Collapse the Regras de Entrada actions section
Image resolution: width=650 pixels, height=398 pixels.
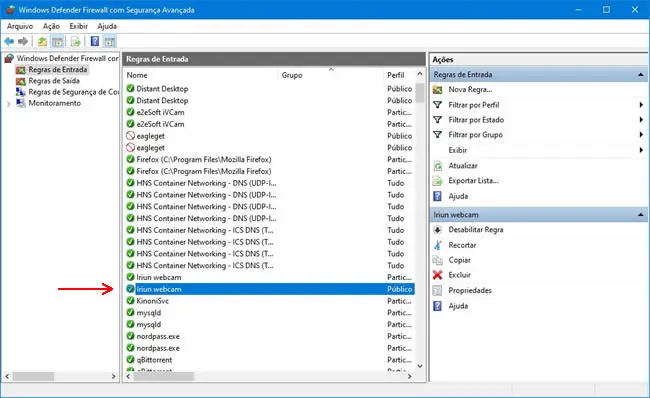point(640,75)
